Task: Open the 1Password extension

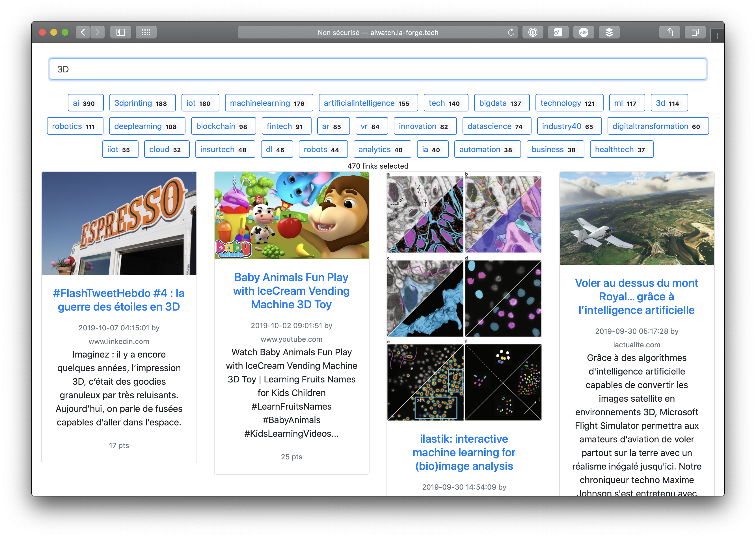Action: point(533,32)
